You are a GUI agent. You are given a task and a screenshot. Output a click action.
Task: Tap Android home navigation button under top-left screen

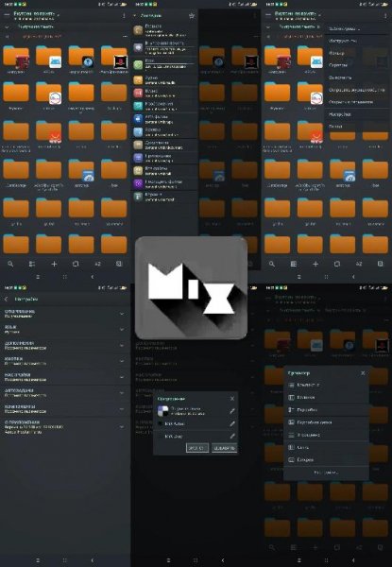click(65, 277)
